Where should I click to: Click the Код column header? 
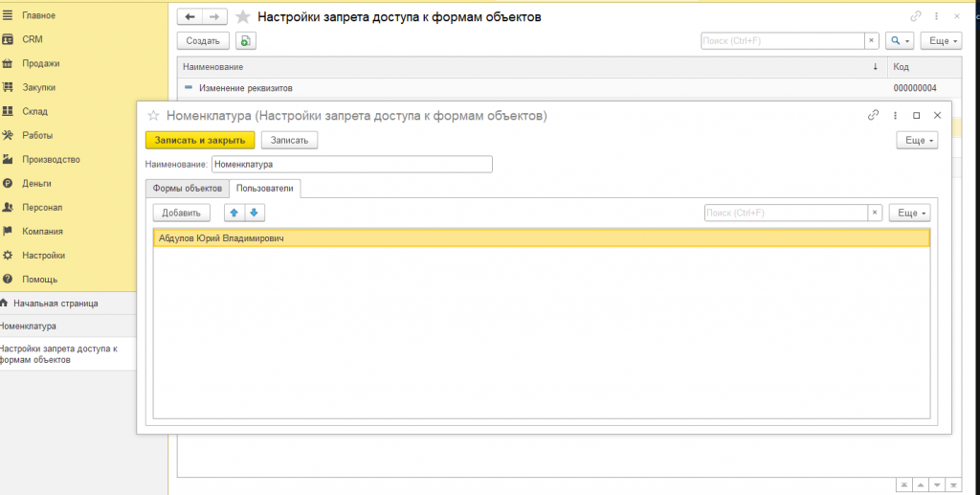click(x=924, y=66)
